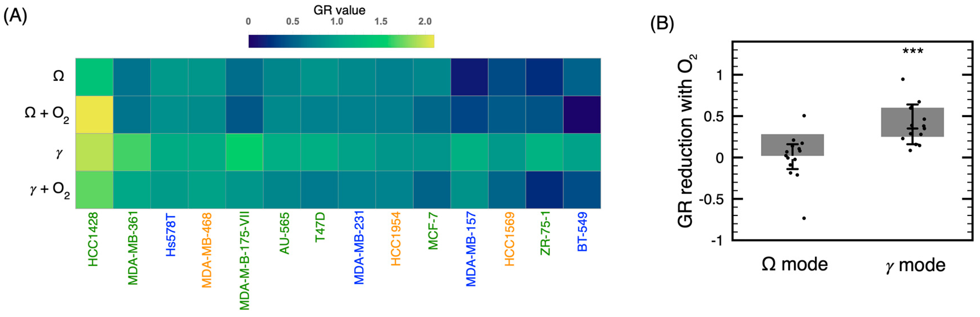Viewport: 980px width, 317px height.
Task: Click the gray bar above Ω mode
Action: pos(792,145)
